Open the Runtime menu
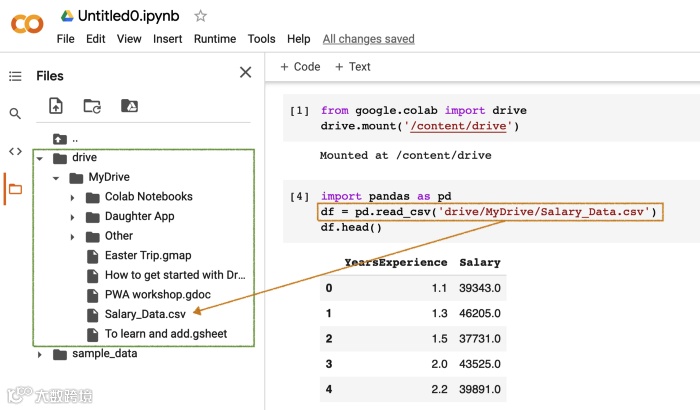Viewport: 700px width, 410px height. coord(215,39)
